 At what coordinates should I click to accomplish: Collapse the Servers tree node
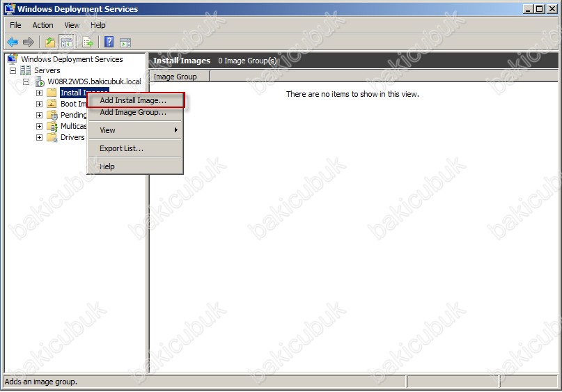(x=13, y=70)
